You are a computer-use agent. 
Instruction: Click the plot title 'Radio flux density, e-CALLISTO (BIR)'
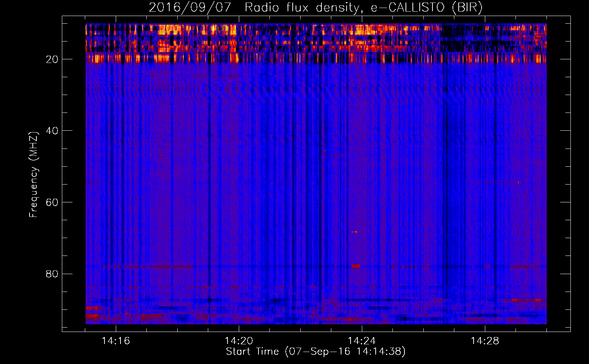click(363, 8)
